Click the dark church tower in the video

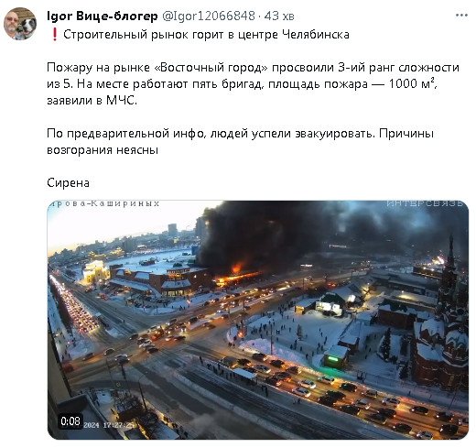(x=450, y=305)
